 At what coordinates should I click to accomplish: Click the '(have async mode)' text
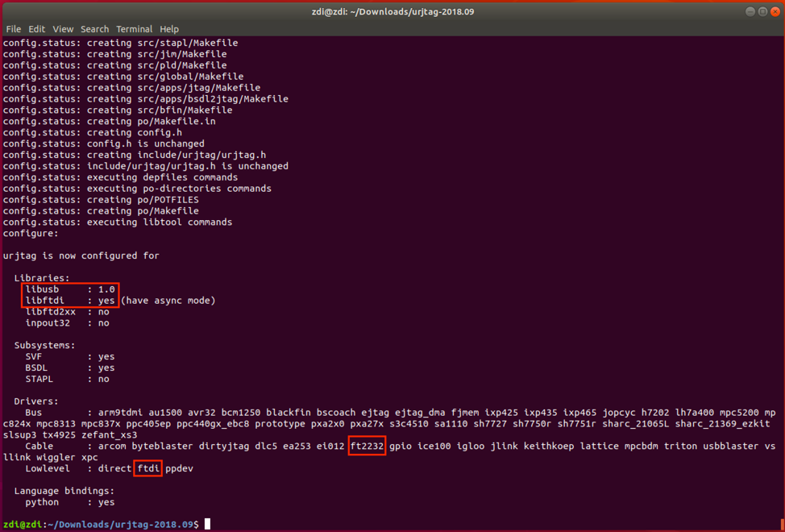pos(168,301)
